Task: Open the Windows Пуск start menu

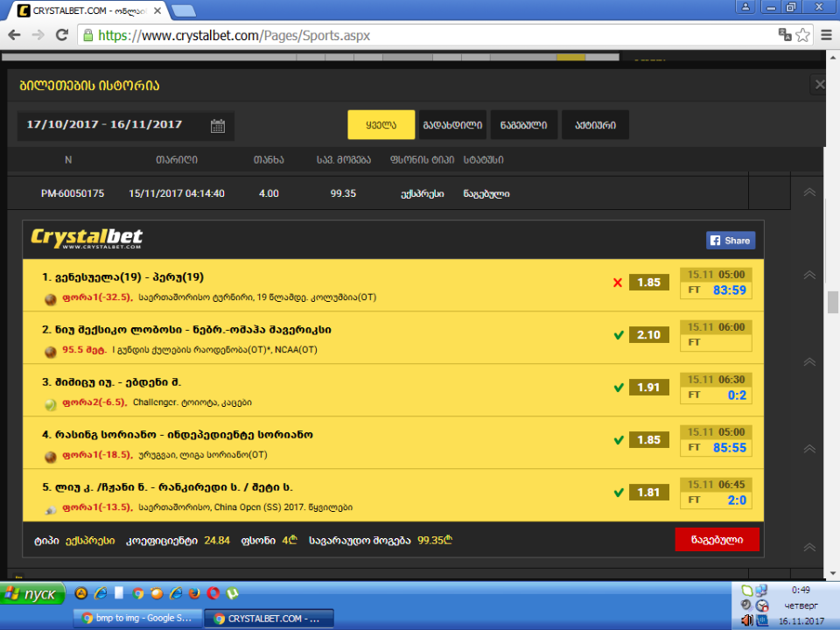Action: pyautogui.click(x=32, y=594)
